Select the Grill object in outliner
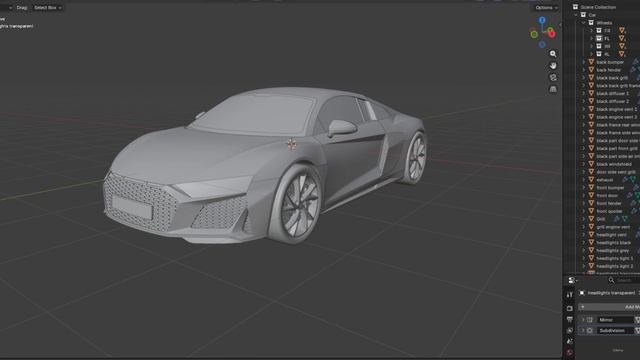The height and width of the screenshot is (360, 640). (x=601, y=219)
